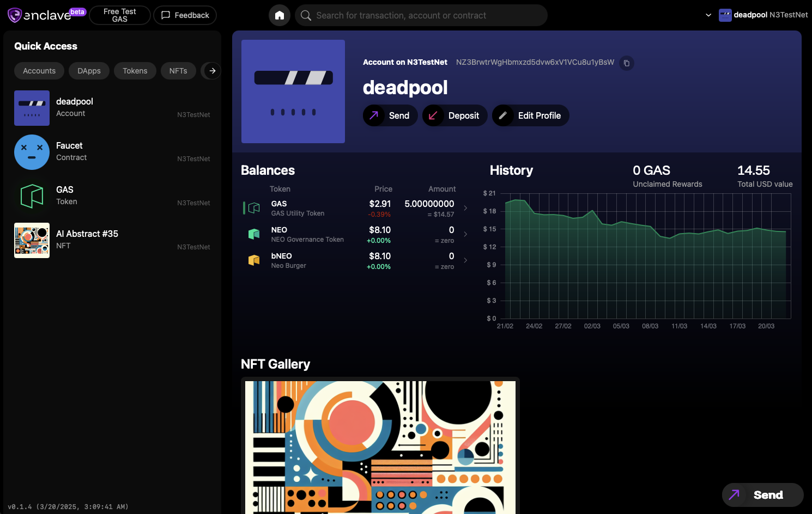Expand the bNEO balance row chevron
812x514 pixels.
pos(465,260)
